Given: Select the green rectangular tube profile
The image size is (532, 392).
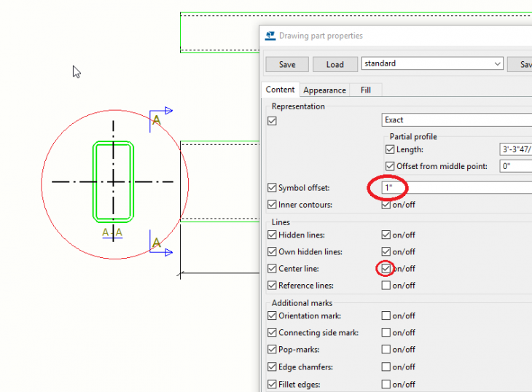Looking at the screenshot, I should coord(113,181).
